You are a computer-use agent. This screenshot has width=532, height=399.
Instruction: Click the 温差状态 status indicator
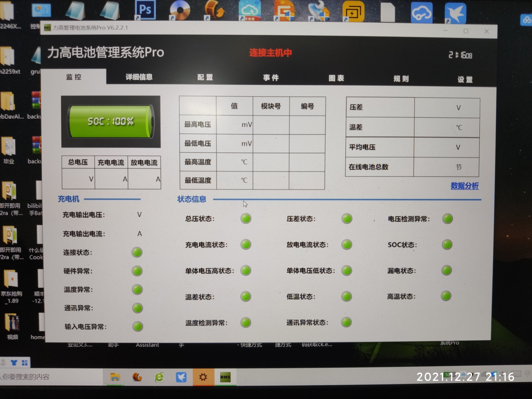click(x=245, y=296)
